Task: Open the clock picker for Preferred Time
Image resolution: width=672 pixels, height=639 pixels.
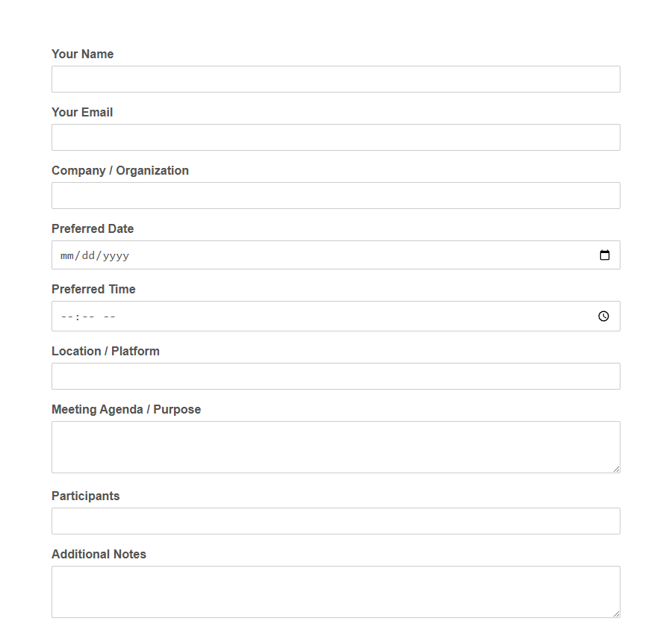Action: [603, 316]
